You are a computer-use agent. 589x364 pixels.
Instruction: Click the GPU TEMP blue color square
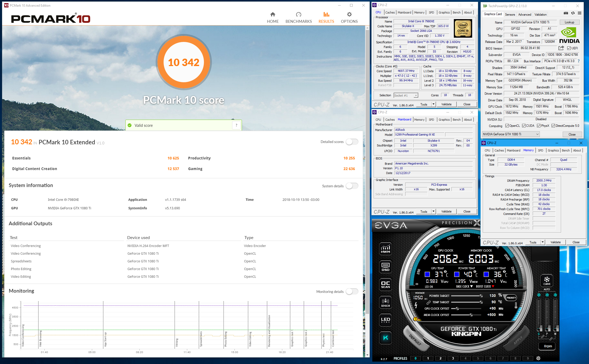pos(427,274)
